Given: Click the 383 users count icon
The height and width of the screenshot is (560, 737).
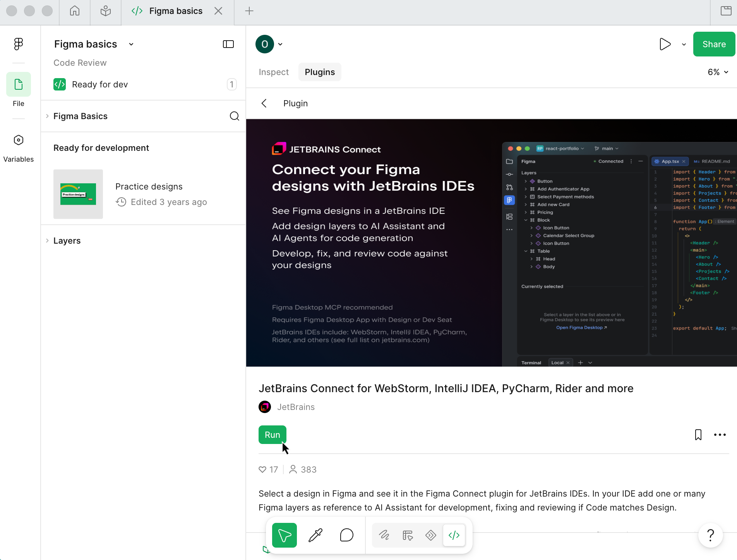Looking at the screenshot, I should pos(293,470).
